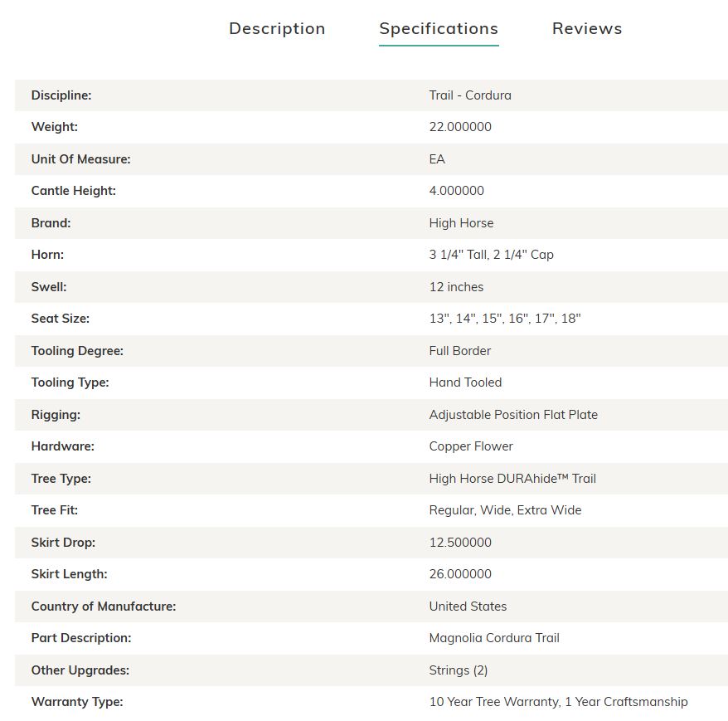Select the 10 Year Tree Warranty text

[x=494, y=701]
